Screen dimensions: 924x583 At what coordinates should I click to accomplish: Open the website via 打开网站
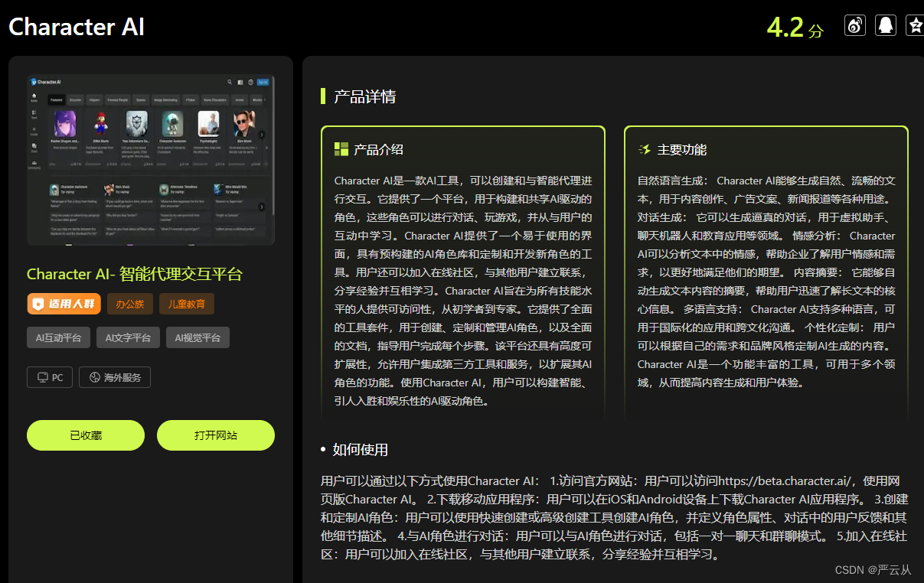pyautogui.click(x=216, y=435)
